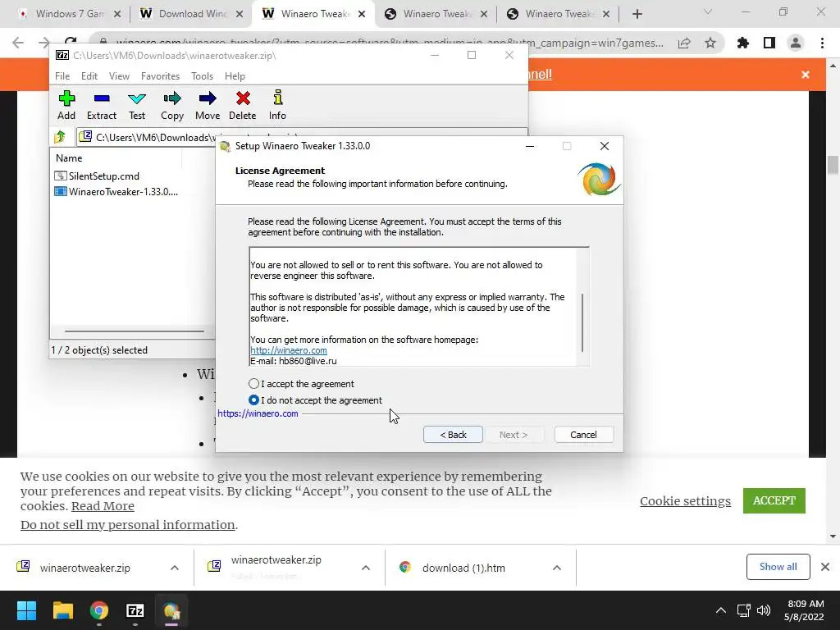Select I accept the agreement

[x=301, y=384]
